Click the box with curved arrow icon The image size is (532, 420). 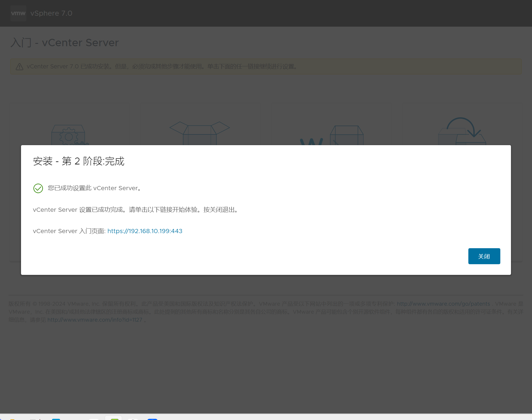(x=462, y=131)
